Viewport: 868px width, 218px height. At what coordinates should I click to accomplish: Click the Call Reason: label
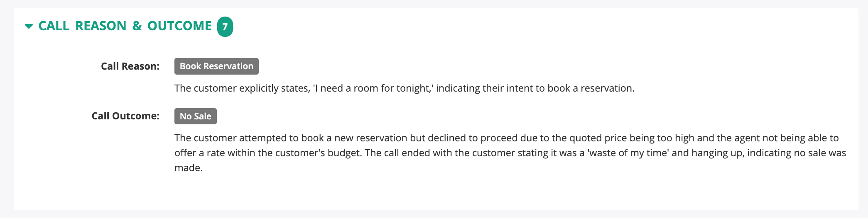(130, 66)
